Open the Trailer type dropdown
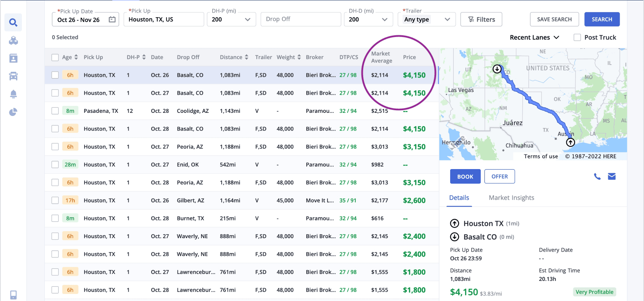Screen dimensions: 644x301 pos(447,19)
